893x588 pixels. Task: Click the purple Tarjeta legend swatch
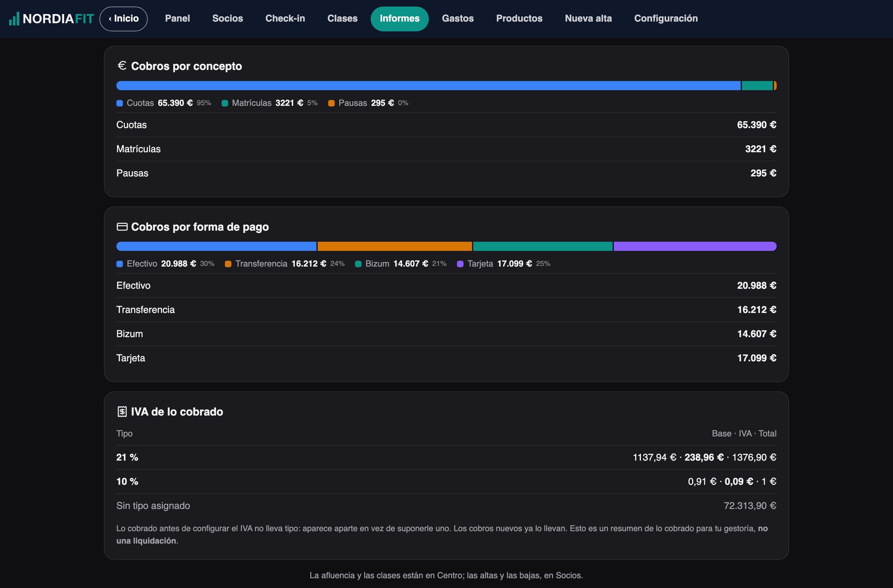coord(460,264)
